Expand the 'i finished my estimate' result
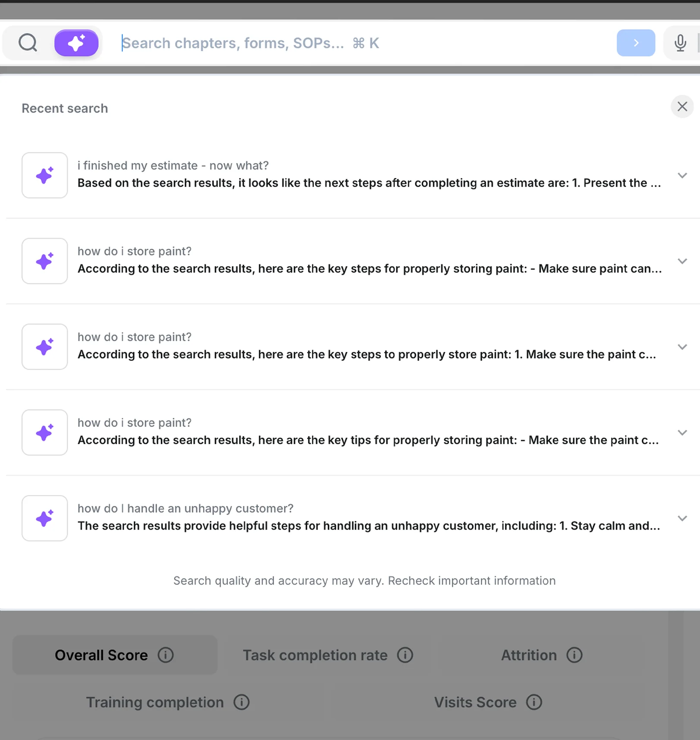Image resolution: width=700 pixels, height=740 pixels. point(682,176)
